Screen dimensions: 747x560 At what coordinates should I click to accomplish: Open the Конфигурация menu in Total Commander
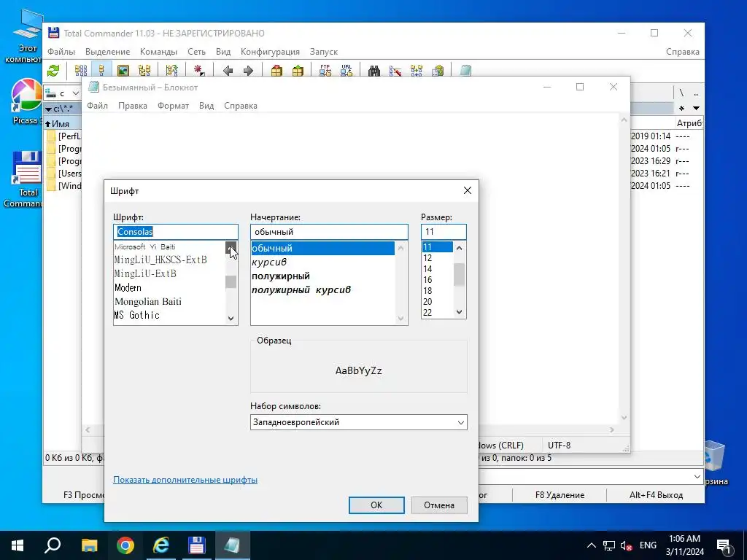click(x=270, y=52)
